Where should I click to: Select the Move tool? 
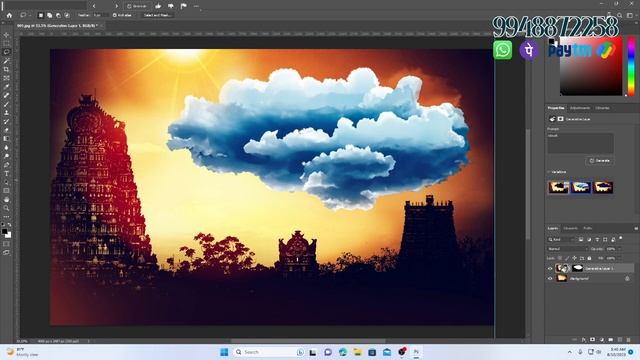[x=6, y=35]
